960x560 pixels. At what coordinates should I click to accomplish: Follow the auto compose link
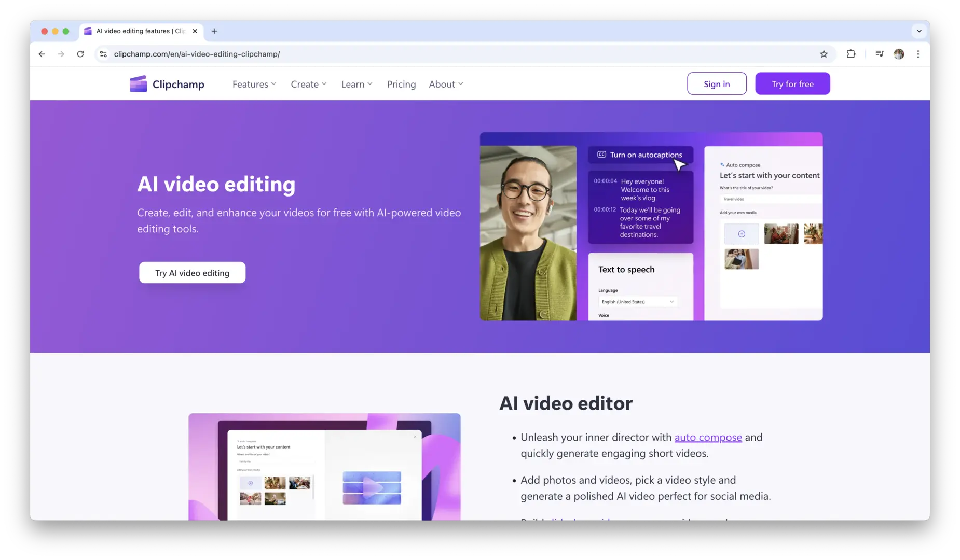tap(708, 437)
